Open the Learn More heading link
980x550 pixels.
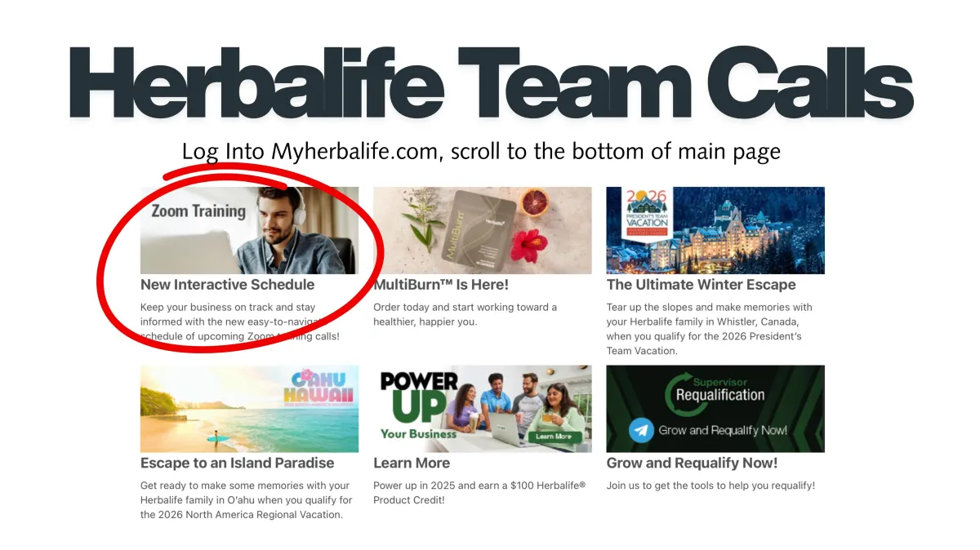412,463
